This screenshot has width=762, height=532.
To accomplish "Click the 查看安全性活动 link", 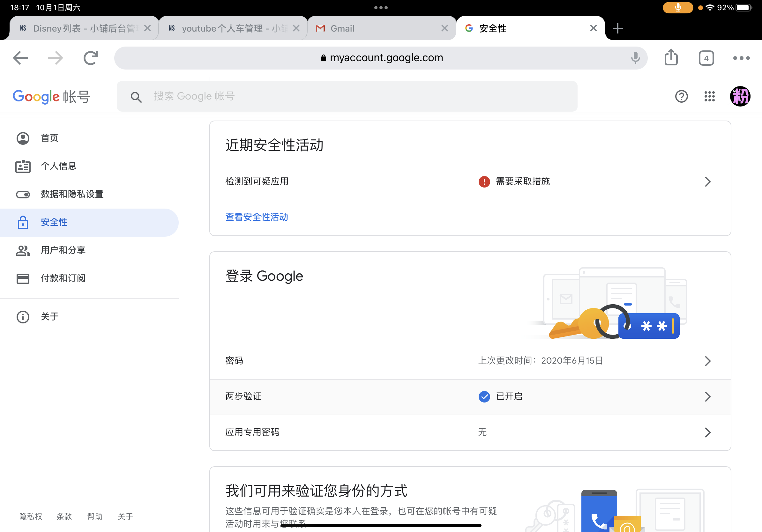I will (256, 217).
